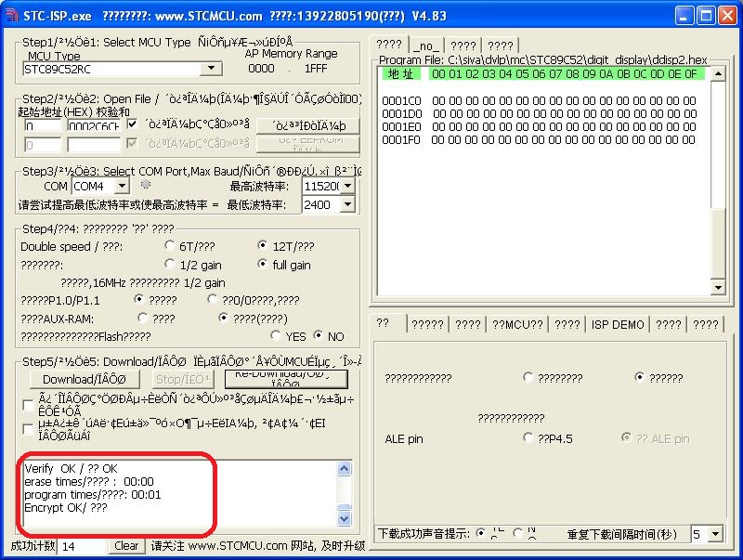Toggle the checkbox beside the open file button

(x=132, y=124)
